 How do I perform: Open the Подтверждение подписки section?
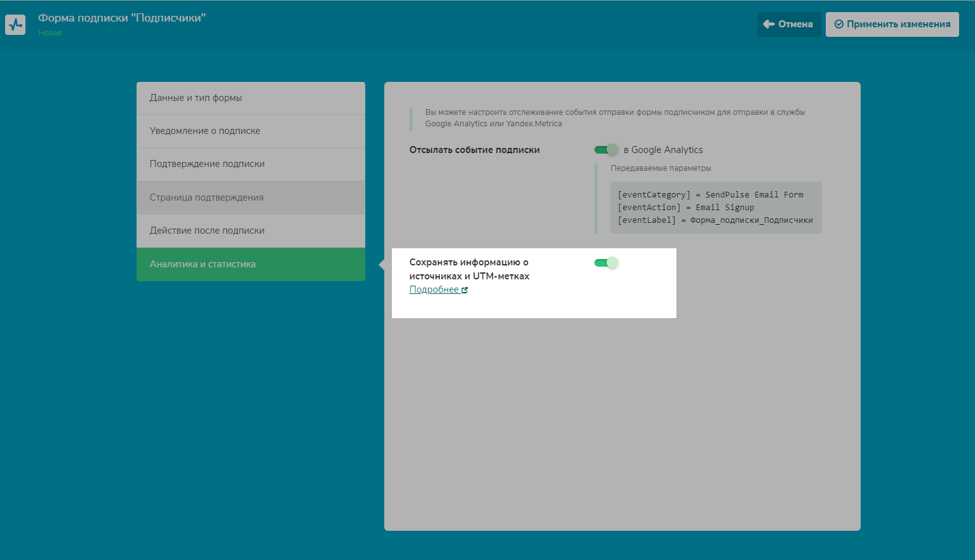click(251, 164)
